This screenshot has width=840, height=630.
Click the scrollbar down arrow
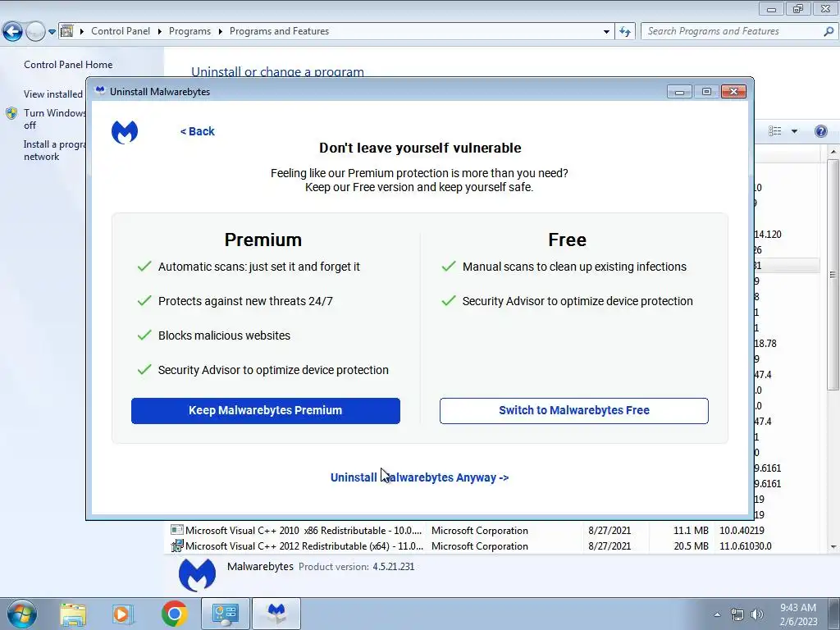(x=833, y=546)
